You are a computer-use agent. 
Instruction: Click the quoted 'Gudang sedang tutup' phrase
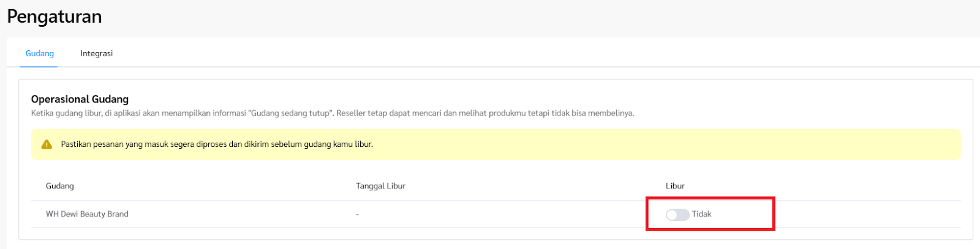coord(291,113)
